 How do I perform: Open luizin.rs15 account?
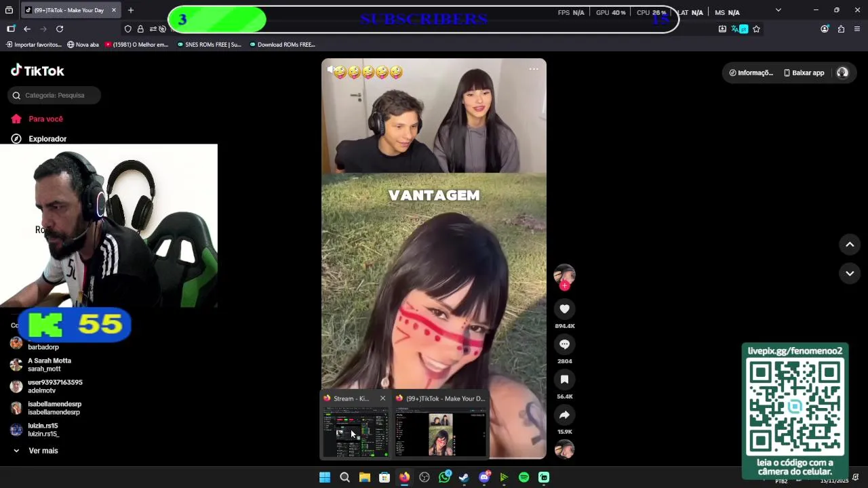pos(35,430)
